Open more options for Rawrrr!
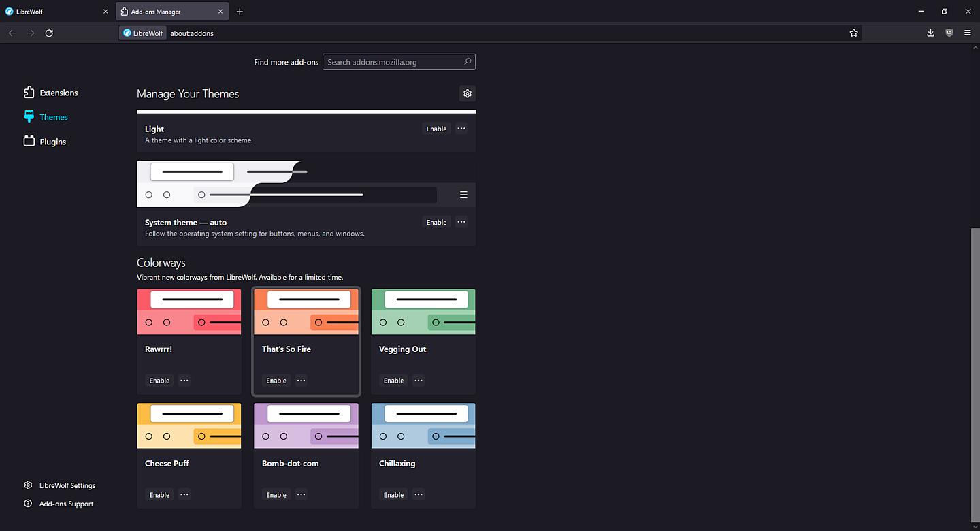The height and width of the screenshot is (531, 980). click(184, 381)
